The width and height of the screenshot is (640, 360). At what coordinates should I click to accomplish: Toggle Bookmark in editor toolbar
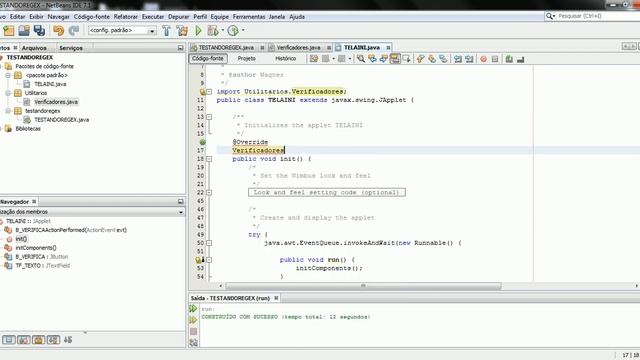point(443,59)
